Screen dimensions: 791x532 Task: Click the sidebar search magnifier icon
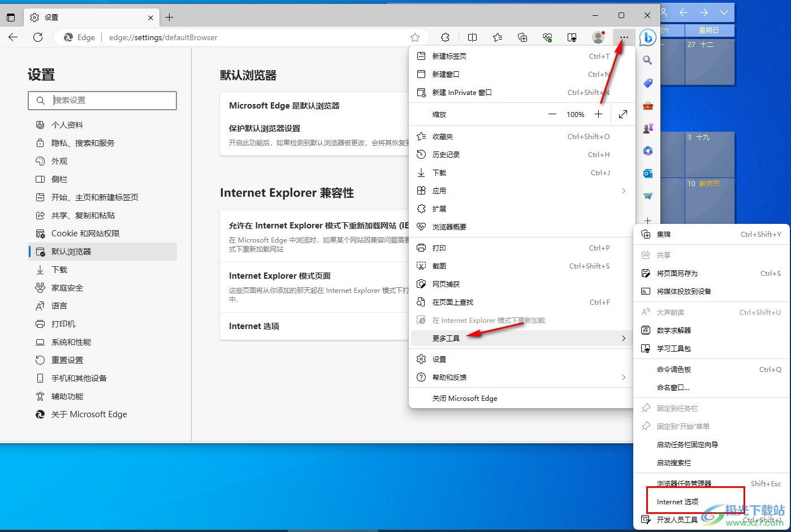(x=648, y=60)
